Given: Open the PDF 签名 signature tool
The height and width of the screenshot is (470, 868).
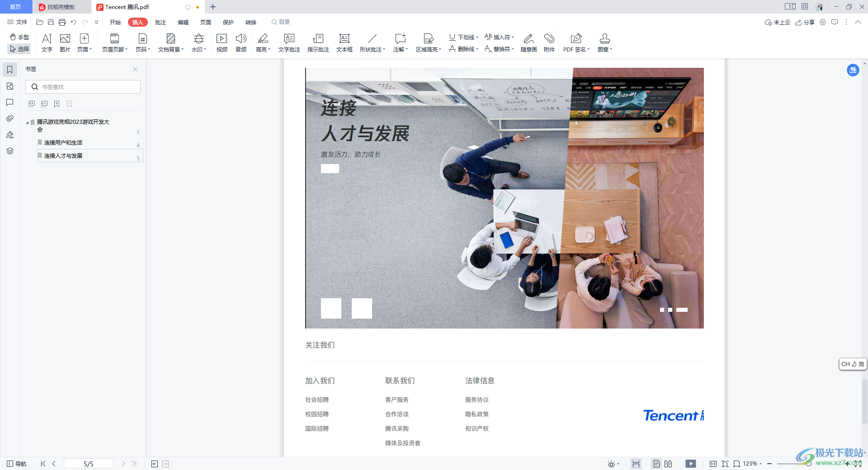Looking at the screenshot, I should [576, 43].
